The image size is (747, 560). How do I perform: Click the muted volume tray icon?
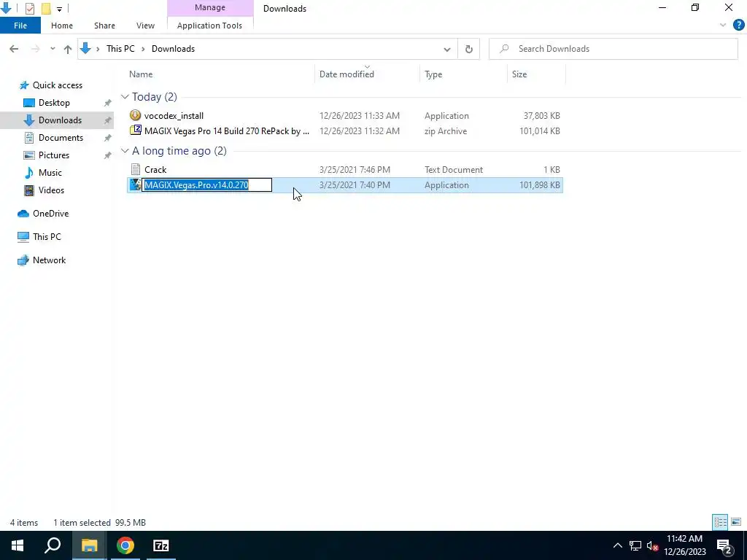point(652,545)
